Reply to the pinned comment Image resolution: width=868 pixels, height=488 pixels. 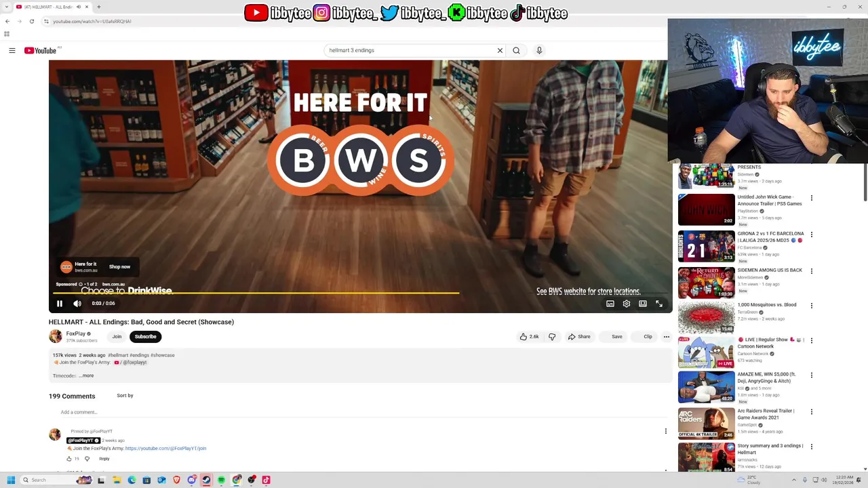tap(104, 459)
